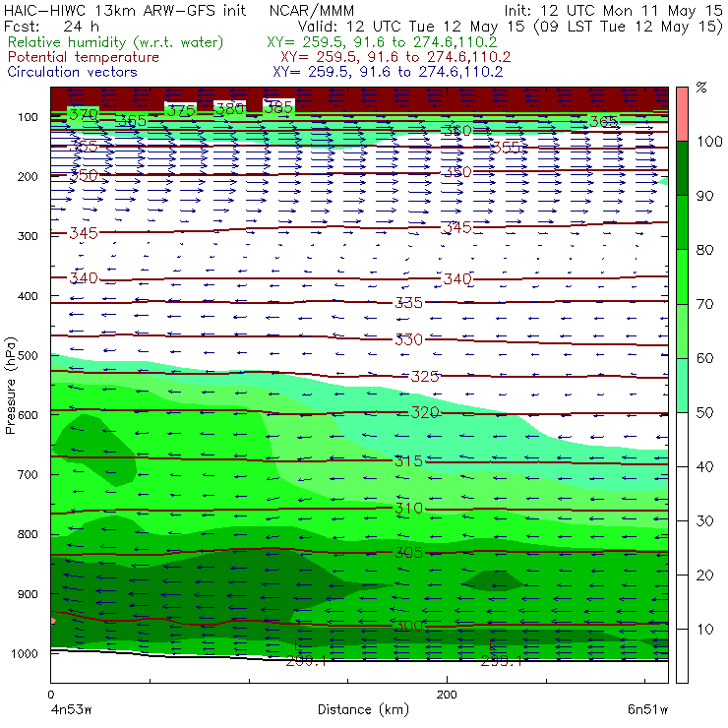
Task: Click the '1000' pressure axis tick label
Action: (x=25, y=653)
